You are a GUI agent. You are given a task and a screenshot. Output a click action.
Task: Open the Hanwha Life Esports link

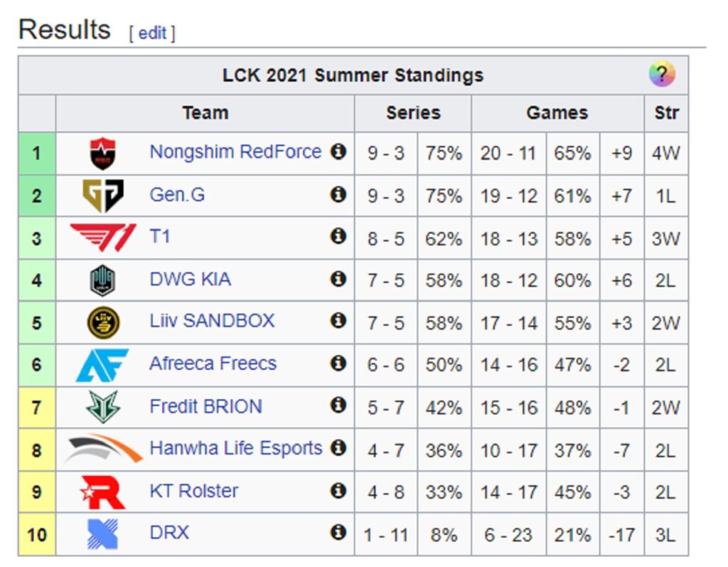pos(236,448)
